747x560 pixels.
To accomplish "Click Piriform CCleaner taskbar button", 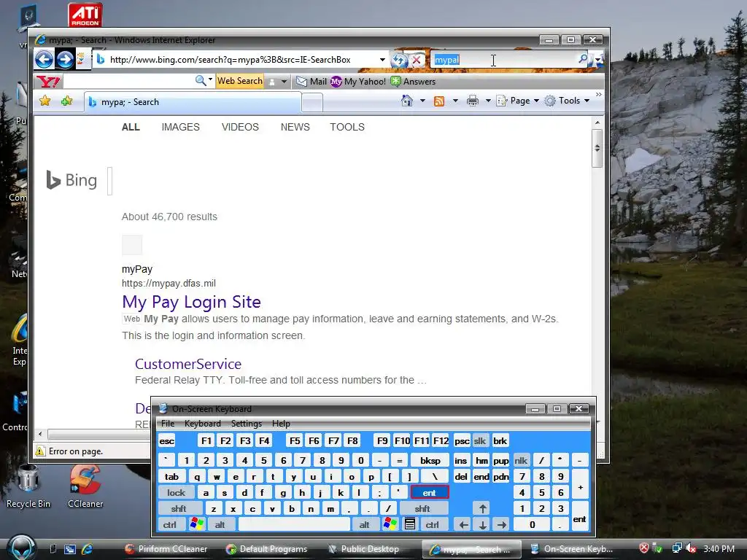I will pos(166,549).
